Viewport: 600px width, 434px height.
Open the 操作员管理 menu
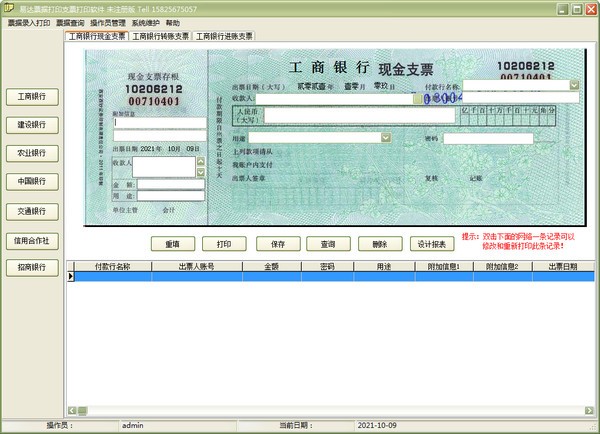tap(108, 23)
